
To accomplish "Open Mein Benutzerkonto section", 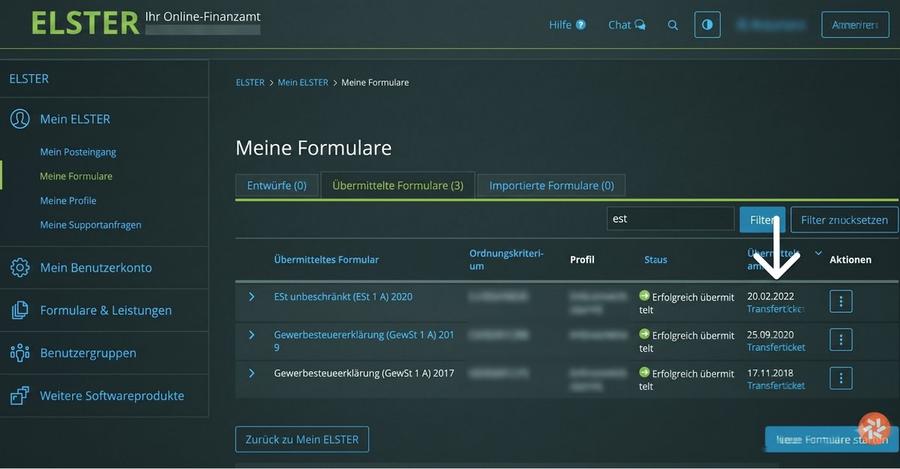I will click(x=96, y=268).
